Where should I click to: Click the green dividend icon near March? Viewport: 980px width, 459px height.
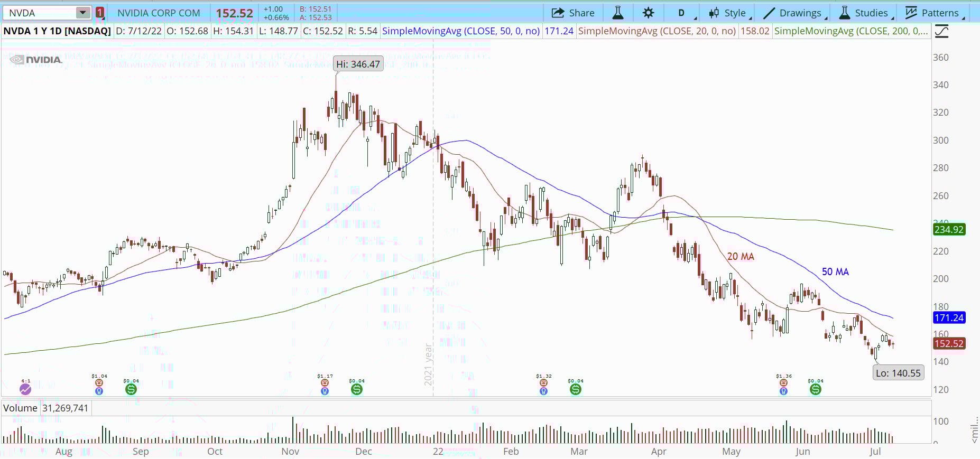tap(576, 390)
